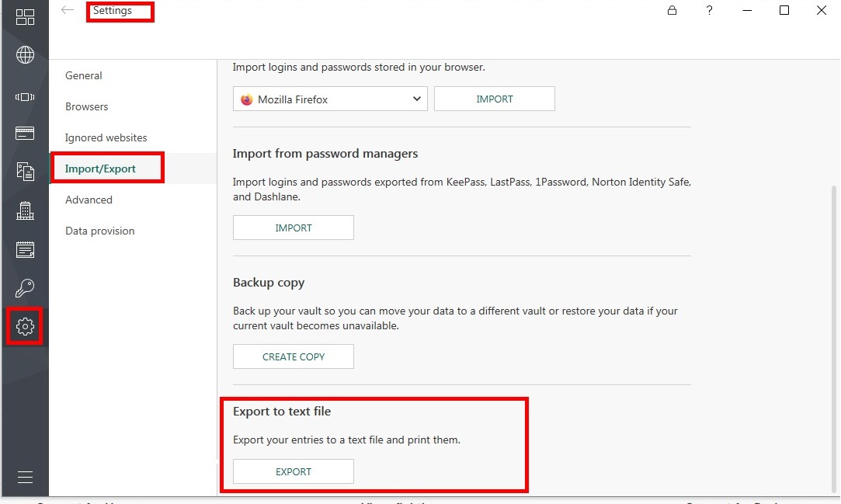Open the Documents icon in sidebar
Viewport: 841px width, 504px height.
pyautogui.click(x=25, y=172)
